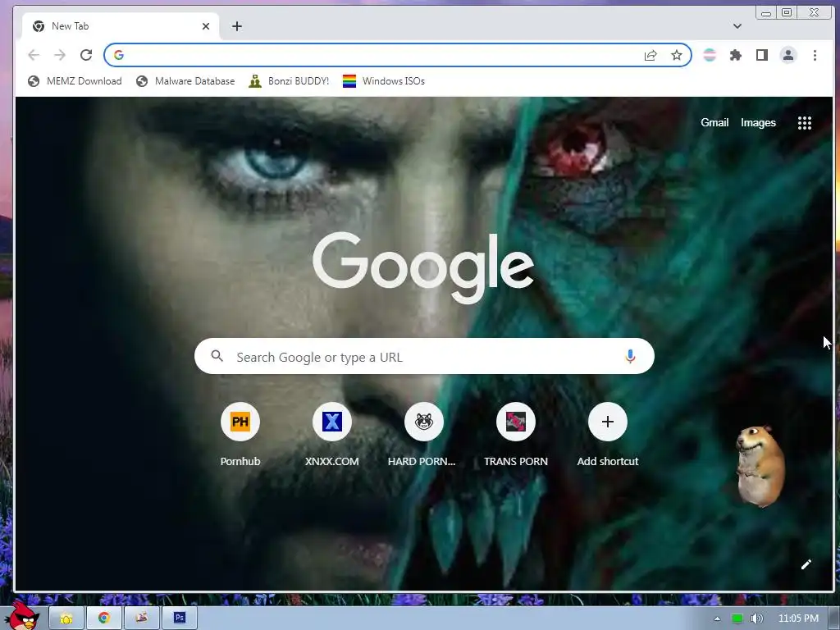Open the Extensions puzzle-piece menu
The image size is (840, 630).
736,55
